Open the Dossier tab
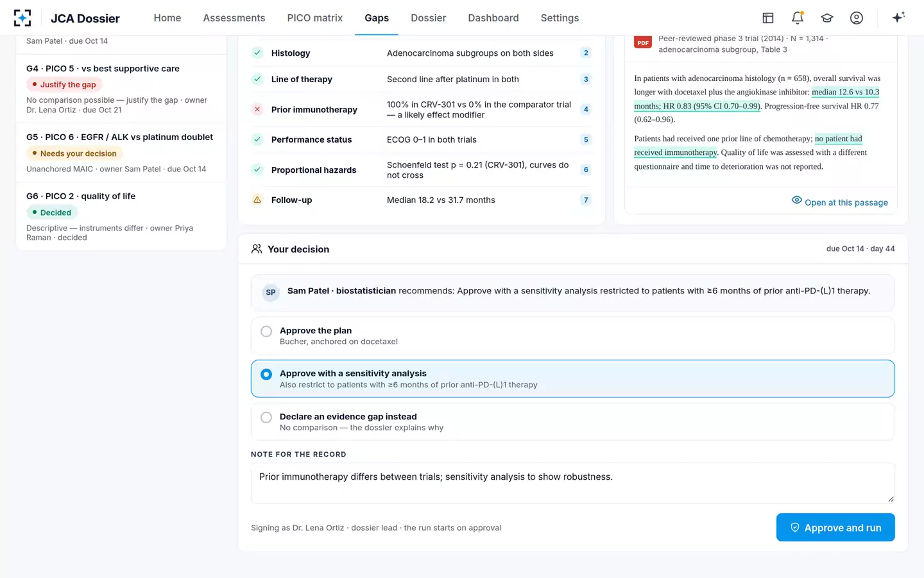Viewport: 924px width, 578px height. (x=429, y=18)
